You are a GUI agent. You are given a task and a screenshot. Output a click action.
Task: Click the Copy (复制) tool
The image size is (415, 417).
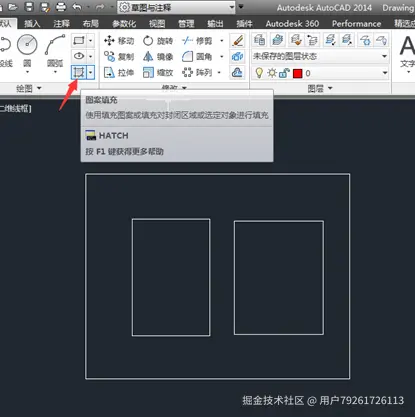(x=119, y=56)
